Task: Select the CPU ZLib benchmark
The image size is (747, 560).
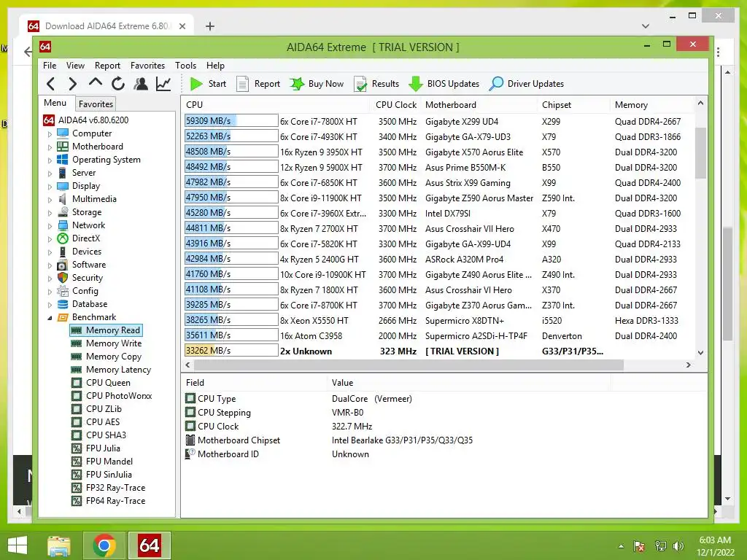Action: point(96,408)
